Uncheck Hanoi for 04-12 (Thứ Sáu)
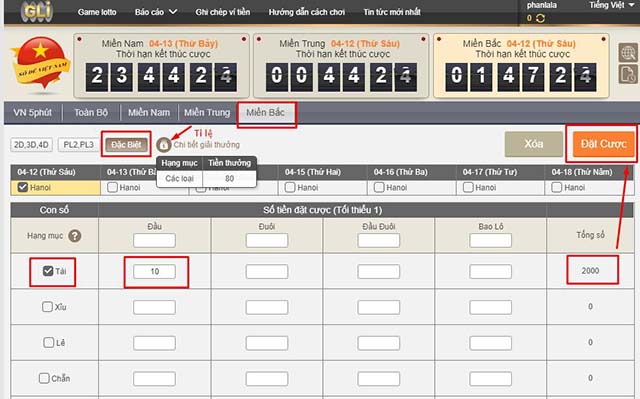Image resolution: width=640 pixels, height=399 pixels. point(23,187)
